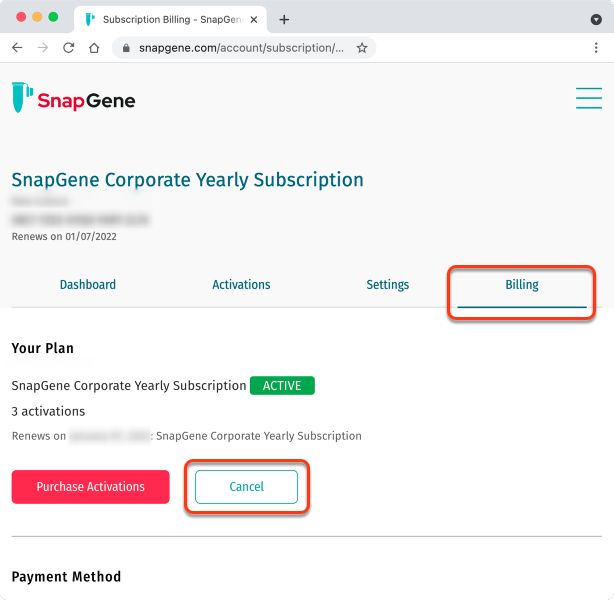
Task: Open the browser three-dot menu
Action: point(596,48)
